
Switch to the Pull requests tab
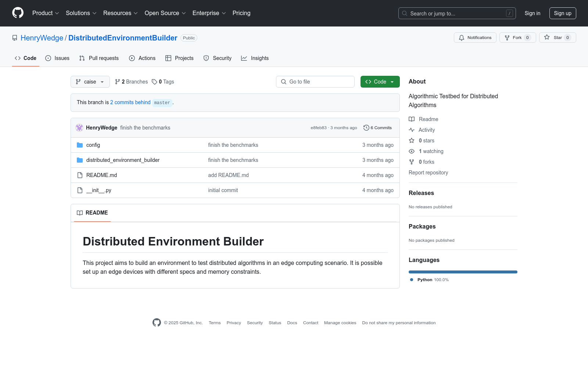point(99,58)
